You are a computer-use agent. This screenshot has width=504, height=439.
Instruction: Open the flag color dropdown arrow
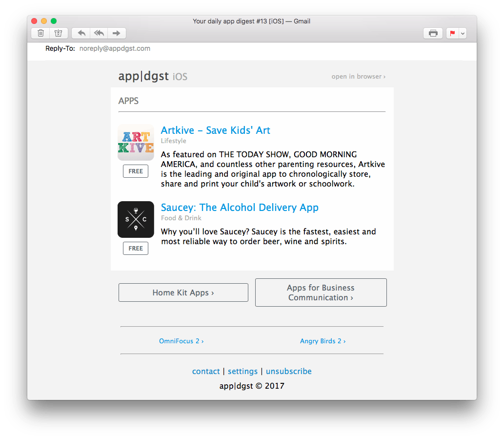pyautogui.click(x=463, y=33)
